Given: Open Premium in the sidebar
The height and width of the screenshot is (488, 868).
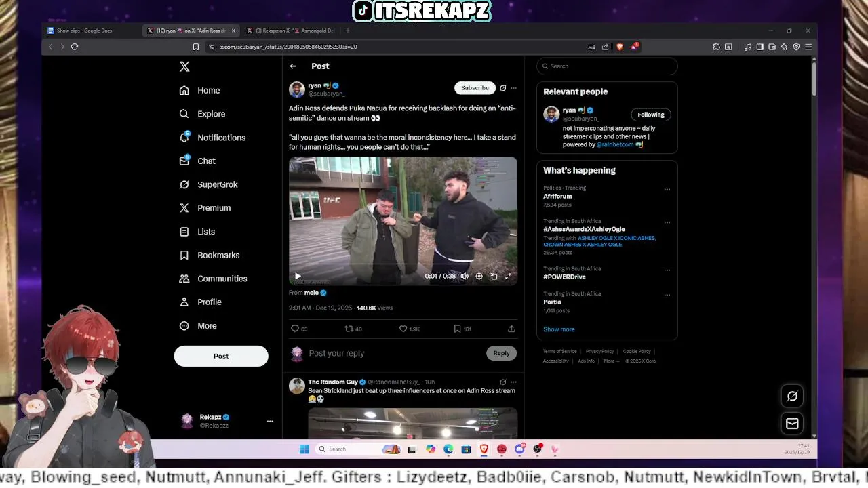Looking at the screenshot, I should [205, 208].
